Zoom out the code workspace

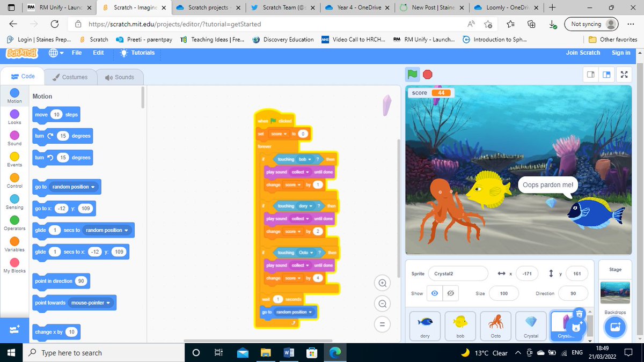[x=382, y=304]
